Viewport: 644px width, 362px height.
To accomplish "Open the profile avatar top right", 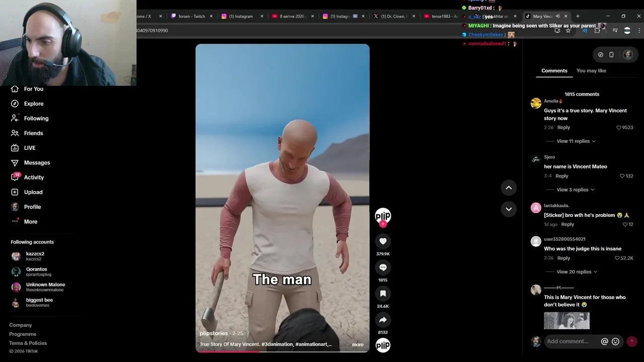I will (x=627, y=55).
